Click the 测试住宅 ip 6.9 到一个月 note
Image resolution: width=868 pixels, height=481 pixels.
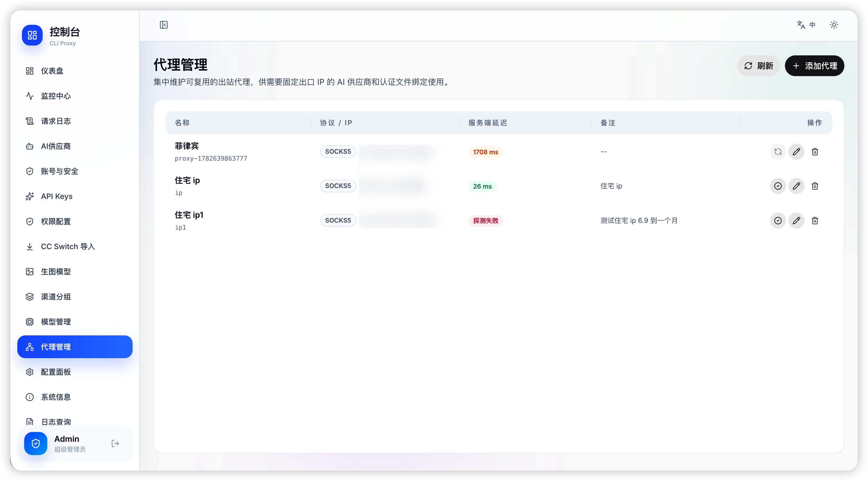[x=639, y=220]
